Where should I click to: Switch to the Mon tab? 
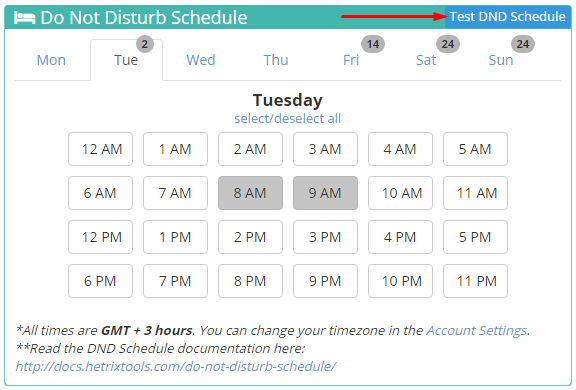[51, 60]
